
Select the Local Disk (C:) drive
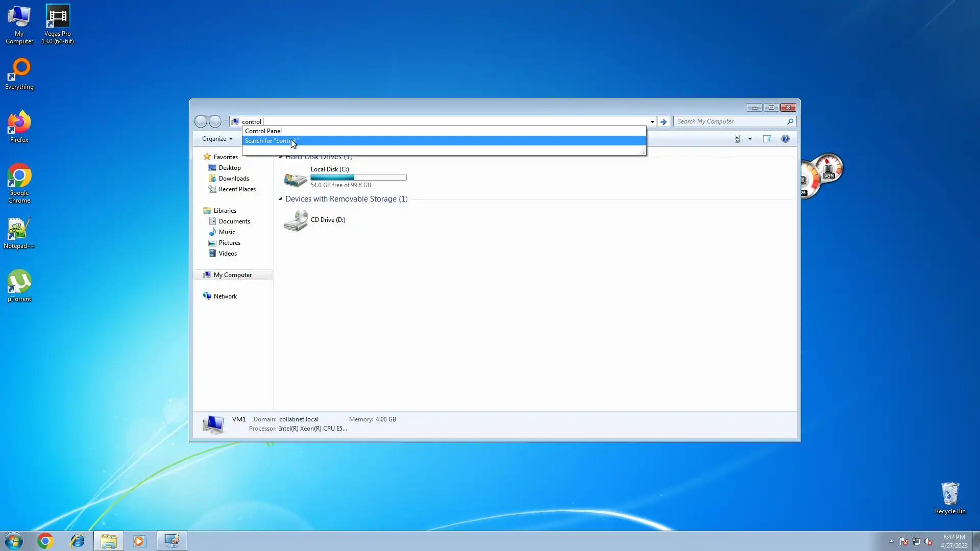tap(330, 169)
